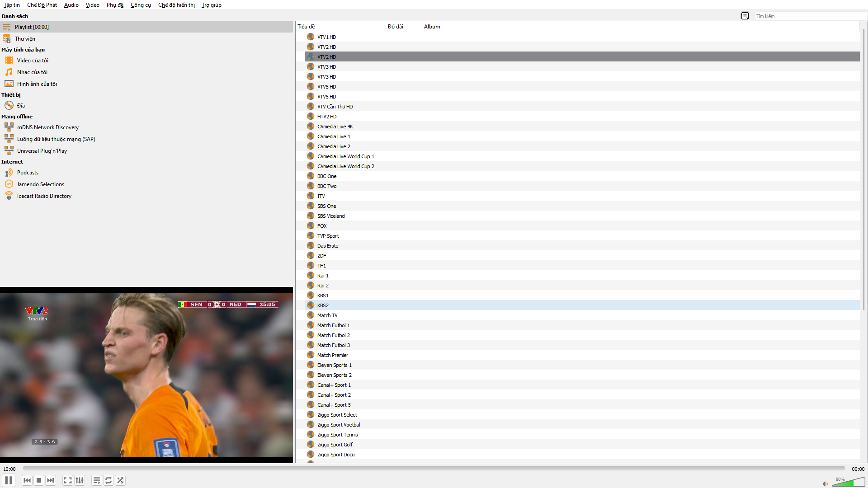The height and width of the screenshot is (488, 868).
Task: Open the Video menu
Action: pos(93,5)
